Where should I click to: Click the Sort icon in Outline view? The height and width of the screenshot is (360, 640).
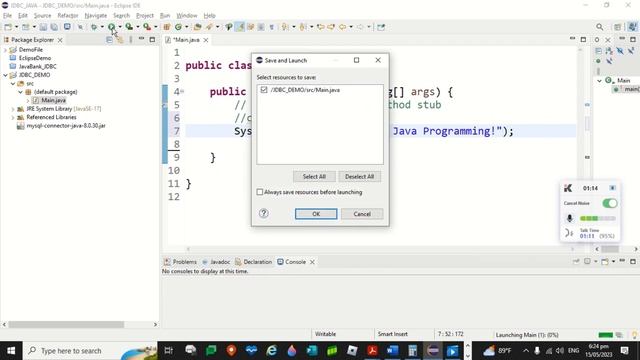(x=609, y=51)
